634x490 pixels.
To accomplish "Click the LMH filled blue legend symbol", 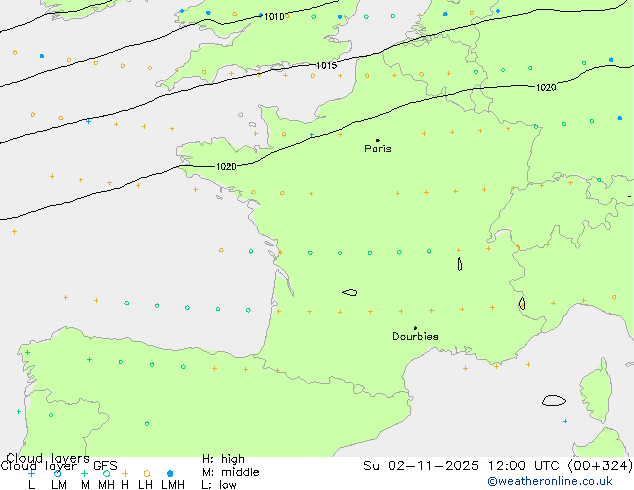I will pos(170,473).
